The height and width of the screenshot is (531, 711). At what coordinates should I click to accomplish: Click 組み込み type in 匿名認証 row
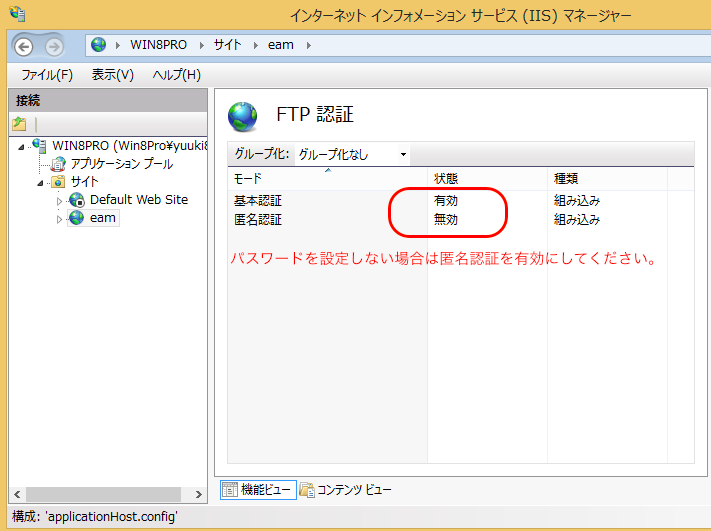point(577,219)
